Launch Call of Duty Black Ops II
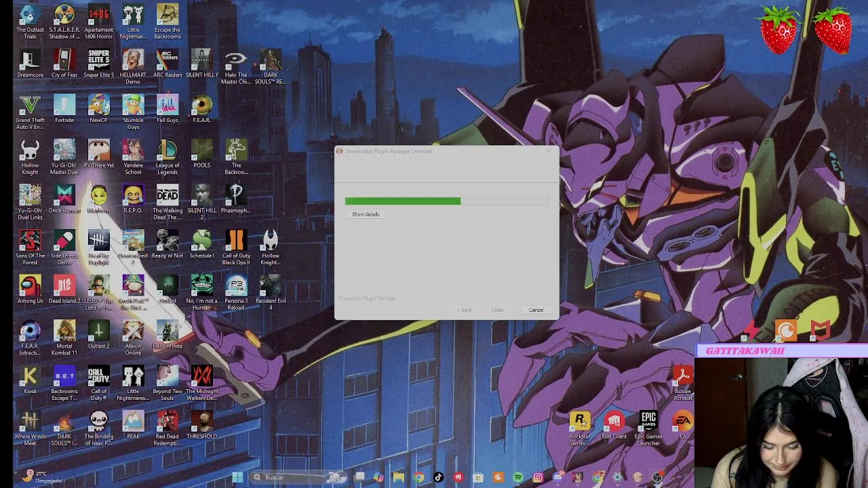This screenshot has height=488, width=868. 236,248
